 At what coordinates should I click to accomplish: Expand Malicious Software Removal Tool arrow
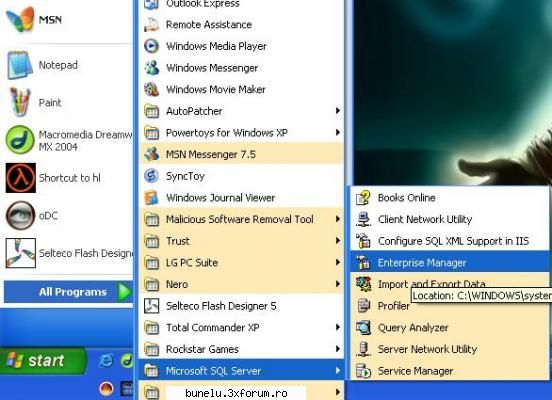tap(338, 219)
